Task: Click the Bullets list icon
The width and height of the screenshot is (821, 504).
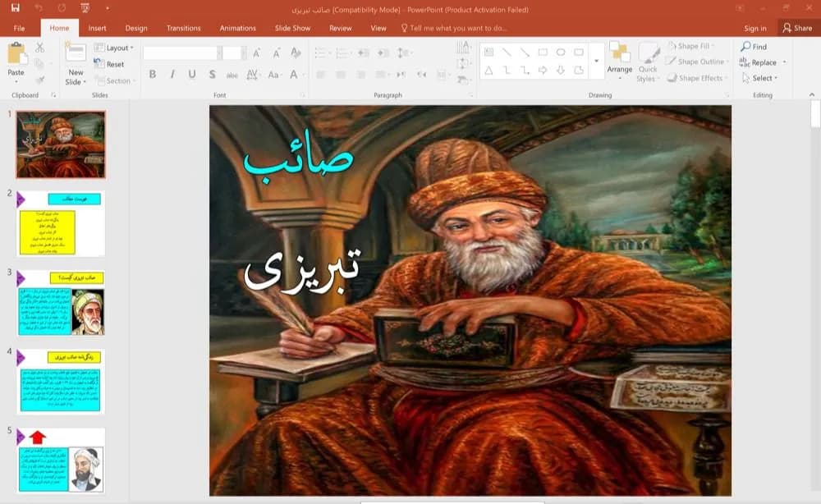Action: pos(322,53)
